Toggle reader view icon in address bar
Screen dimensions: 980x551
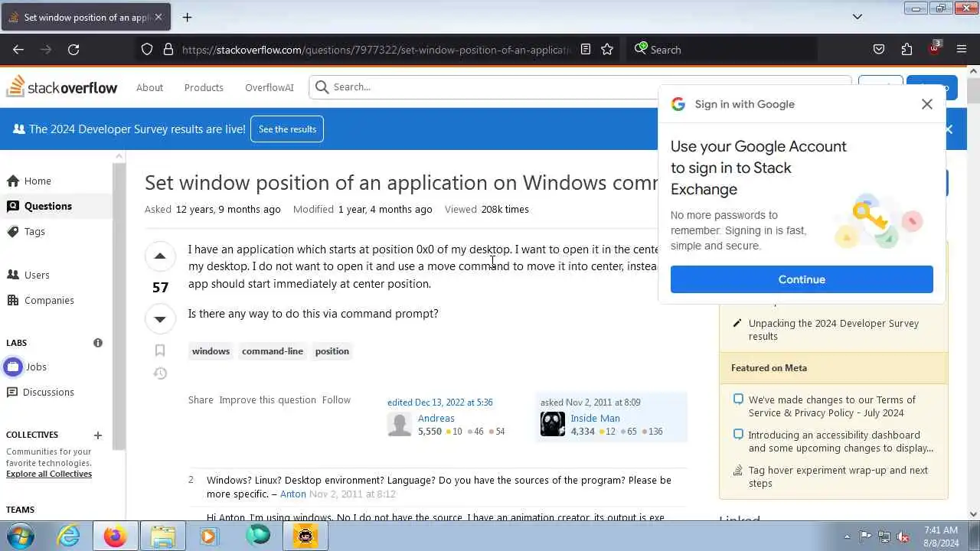[586, 50]
